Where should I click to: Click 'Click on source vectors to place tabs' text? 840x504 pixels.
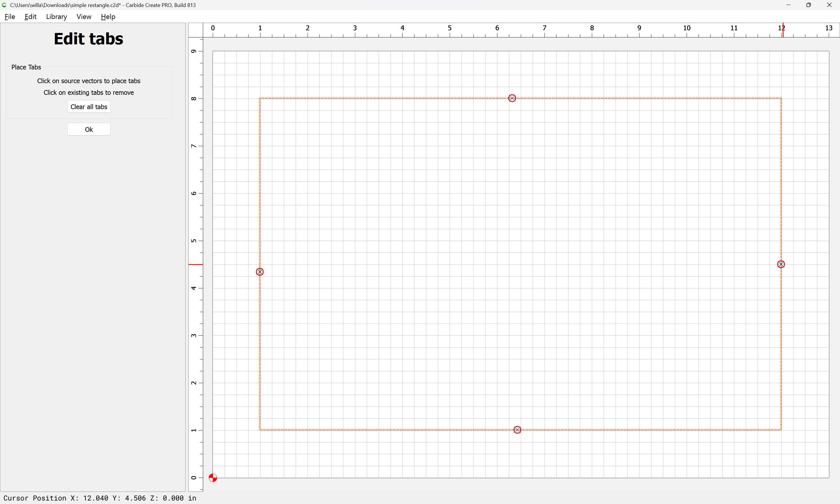click(89, 81)
